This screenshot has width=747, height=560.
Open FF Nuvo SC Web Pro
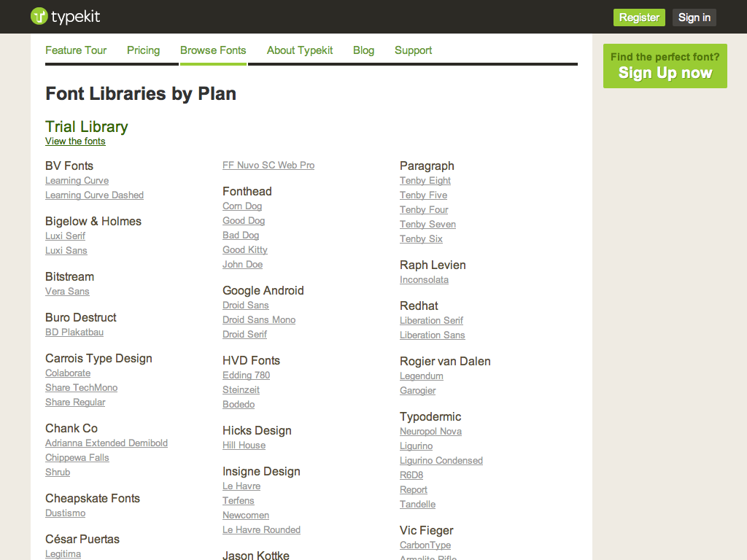click(x=268, y=166)
